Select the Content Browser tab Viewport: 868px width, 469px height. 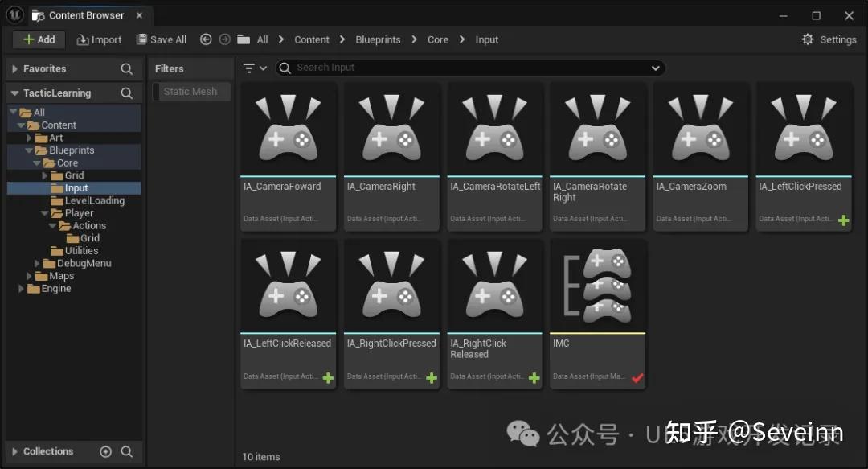[86, 15]
